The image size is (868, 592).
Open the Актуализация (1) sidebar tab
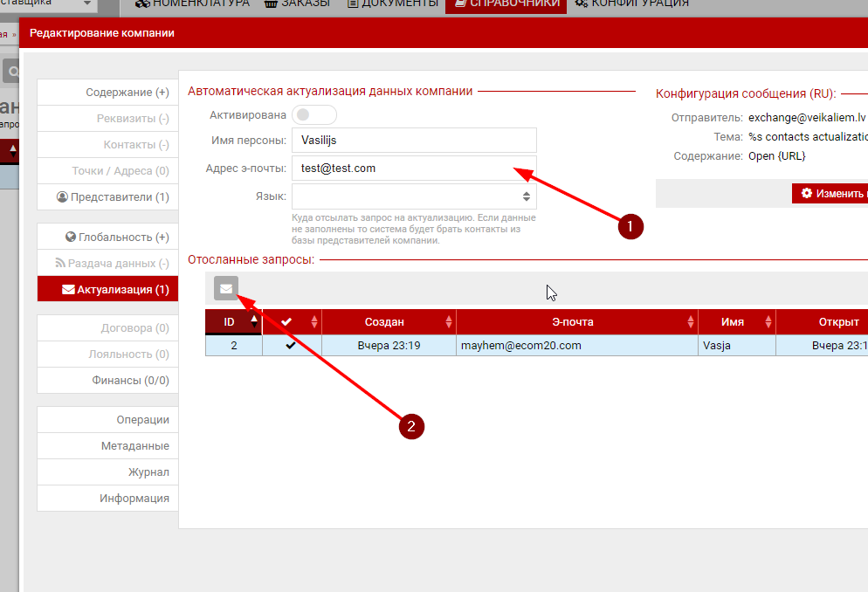107,289
